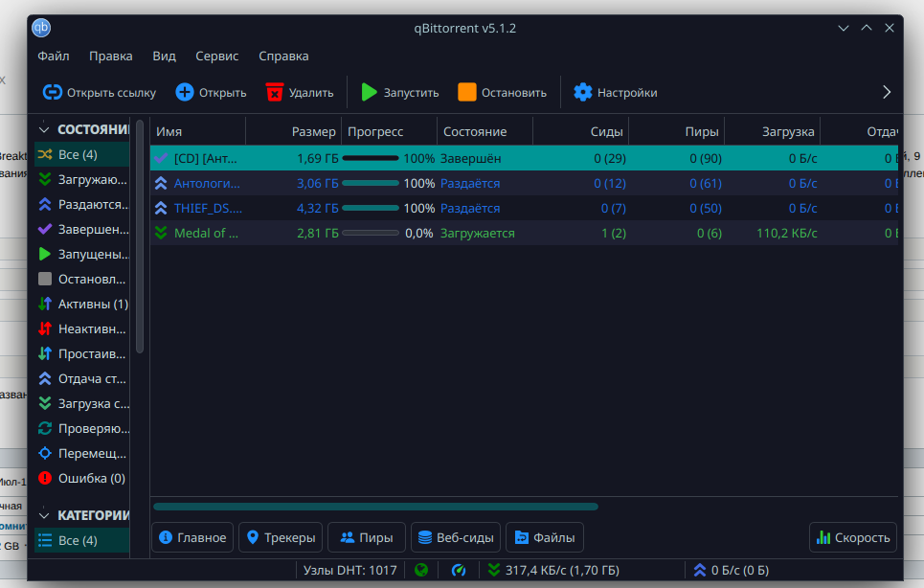Click the progress bar of Medal of torrent
This screenshot has width=924, height=588.
[x=371, y=233]
